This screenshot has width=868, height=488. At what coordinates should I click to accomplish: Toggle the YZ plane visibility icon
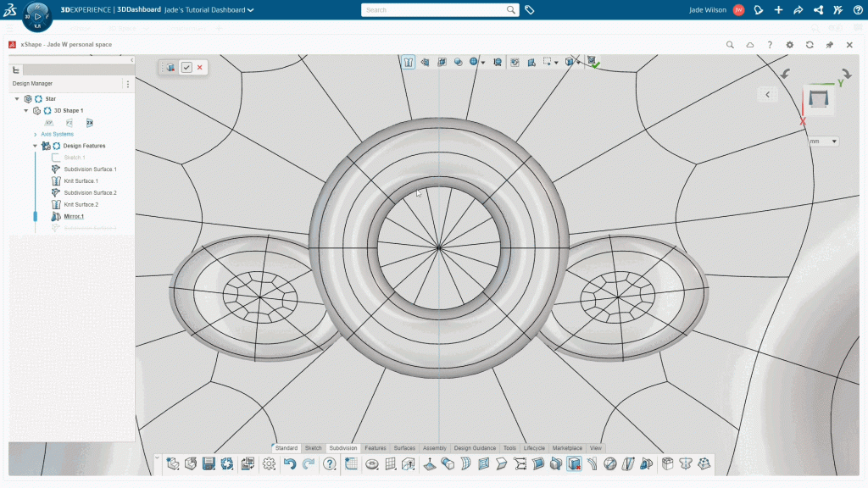[70, 123]
